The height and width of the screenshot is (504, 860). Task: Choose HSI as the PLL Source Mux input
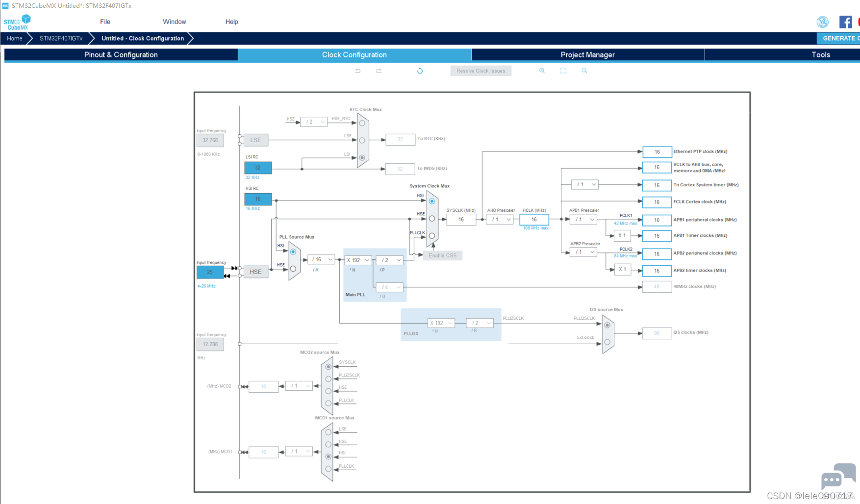coord(293,252)
